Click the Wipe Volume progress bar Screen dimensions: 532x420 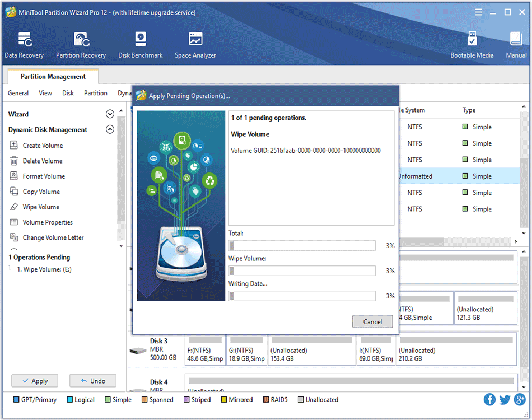pos(302,270)
